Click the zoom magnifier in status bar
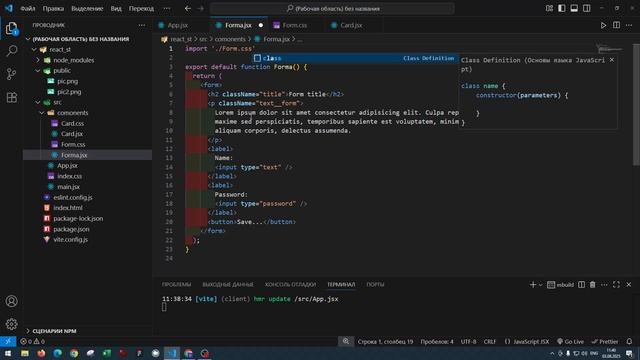Image resolution: width=640 pixels, height=360 pixels. click(346, 341)
